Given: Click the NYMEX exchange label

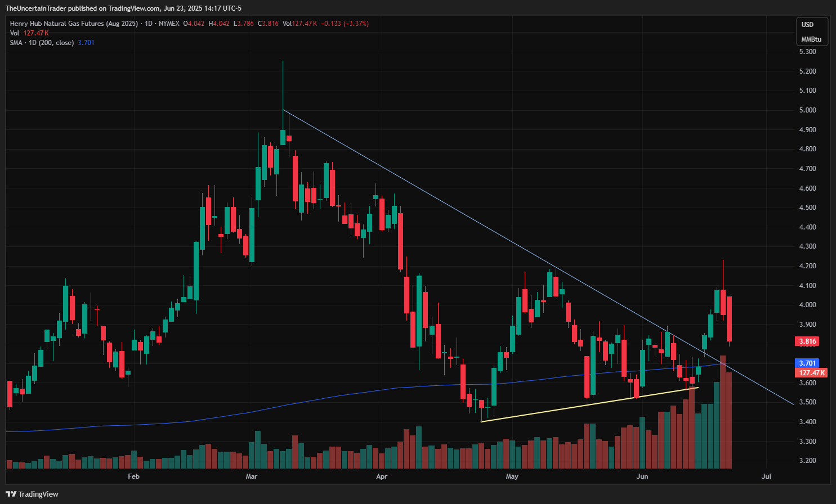Looking at the screenshot, I should (169, 24).
